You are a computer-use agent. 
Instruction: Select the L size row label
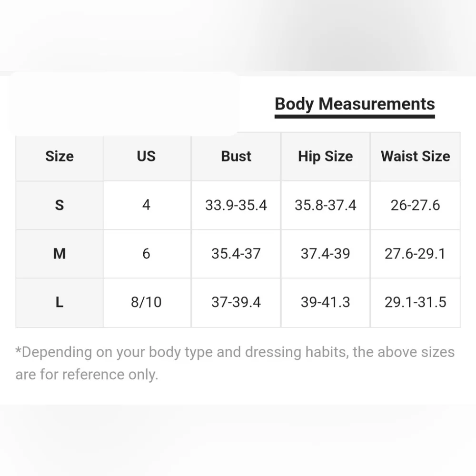coord(59,302)
